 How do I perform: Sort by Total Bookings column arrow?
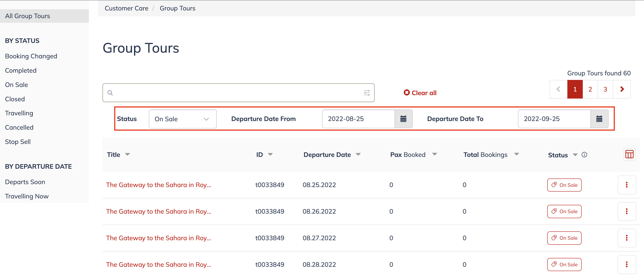[x=517, y=154]
